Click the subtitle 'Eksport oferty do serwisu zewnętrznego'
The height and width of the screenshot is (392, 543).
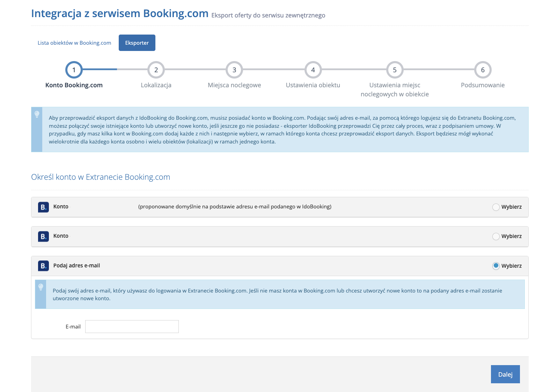268,15
